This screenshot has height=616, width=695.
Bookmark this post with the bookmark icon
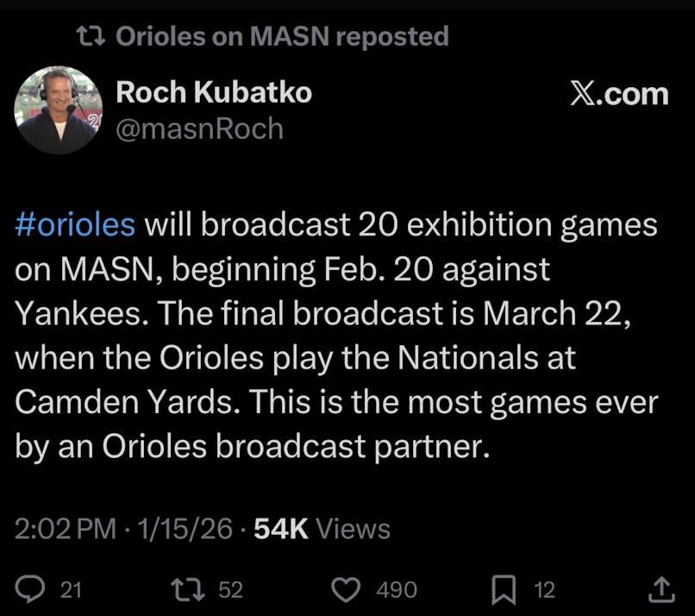pyautogui.click(x=504, y=589)
